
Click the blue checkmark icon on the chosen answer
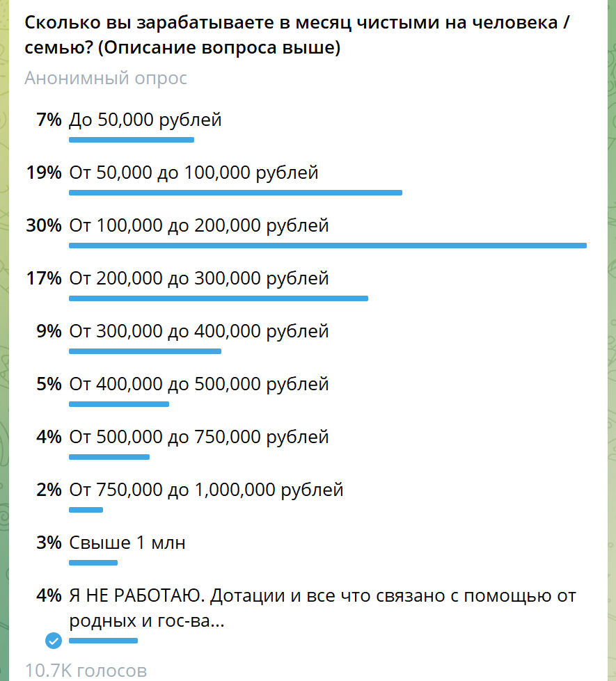(x=54, y=641)
